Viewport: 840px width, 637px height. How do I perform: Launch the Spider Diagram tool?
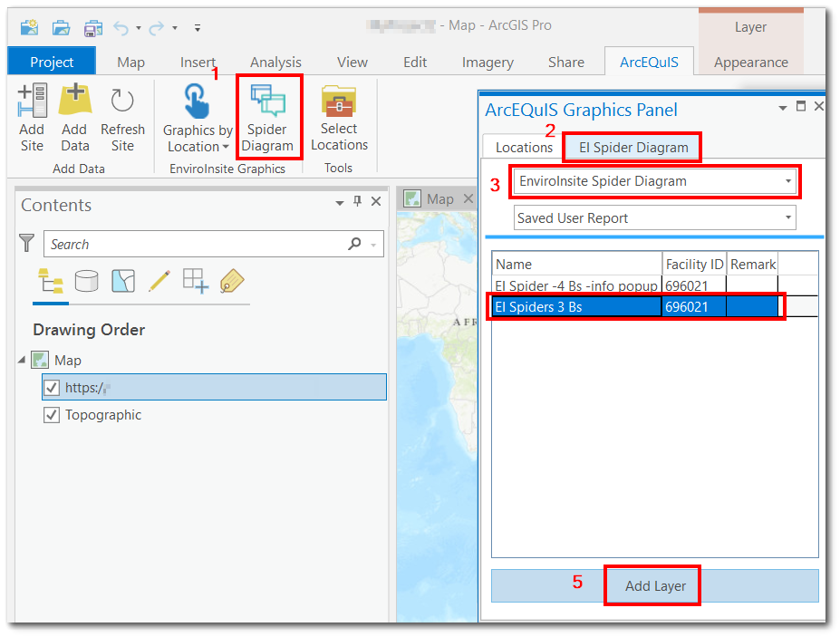[267, 117]
